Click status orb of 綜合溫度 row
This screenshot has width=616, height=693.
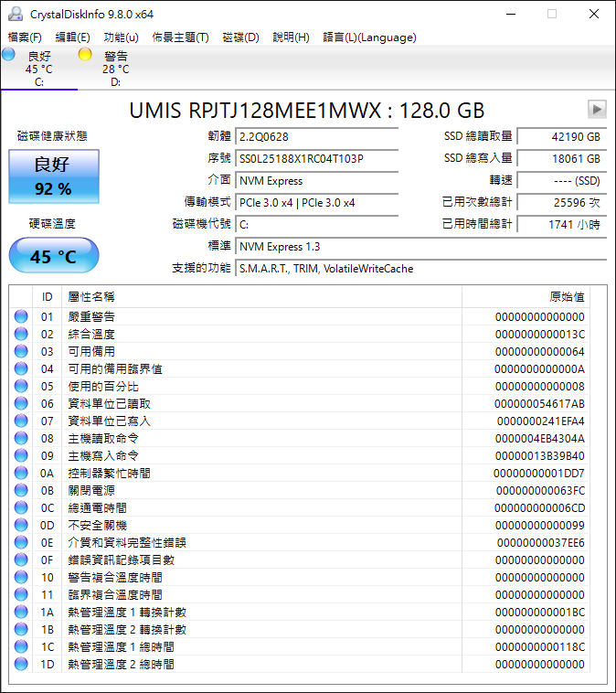(x=21, y=334)
